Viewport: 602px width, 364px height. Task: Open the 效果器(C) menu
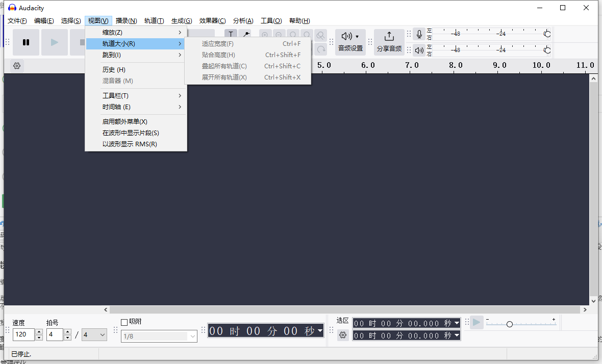pyautogui.click(x=212, y=21)
